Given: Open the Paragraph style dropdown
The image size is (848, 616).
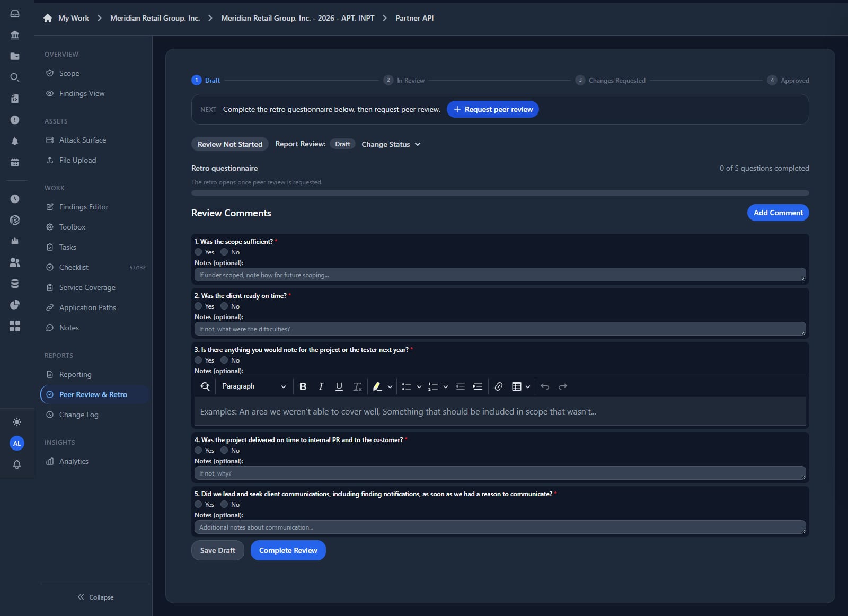Looking at the screenshot, I should coord(253,386).
